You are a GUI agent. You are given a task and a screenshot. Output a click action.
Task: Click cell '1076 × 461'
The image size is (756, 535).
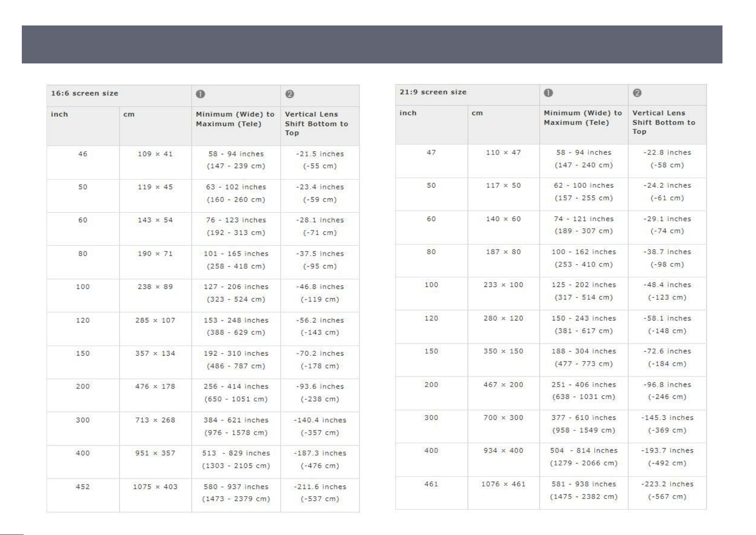pos(503,484)
